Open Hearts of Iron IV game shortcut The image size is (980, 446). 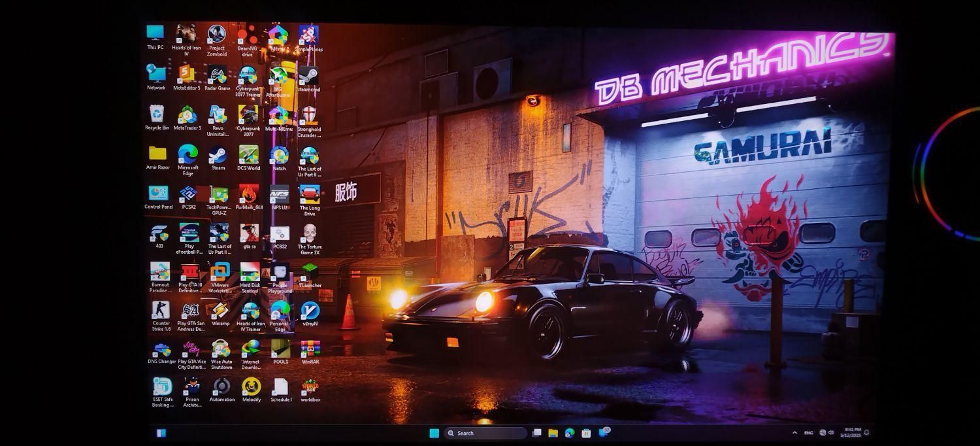point(186,40)
